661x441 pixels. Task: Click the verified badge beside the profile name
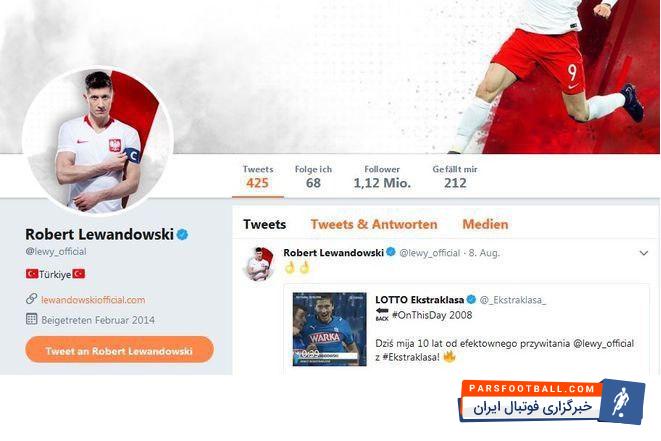(x=183, y=234)
